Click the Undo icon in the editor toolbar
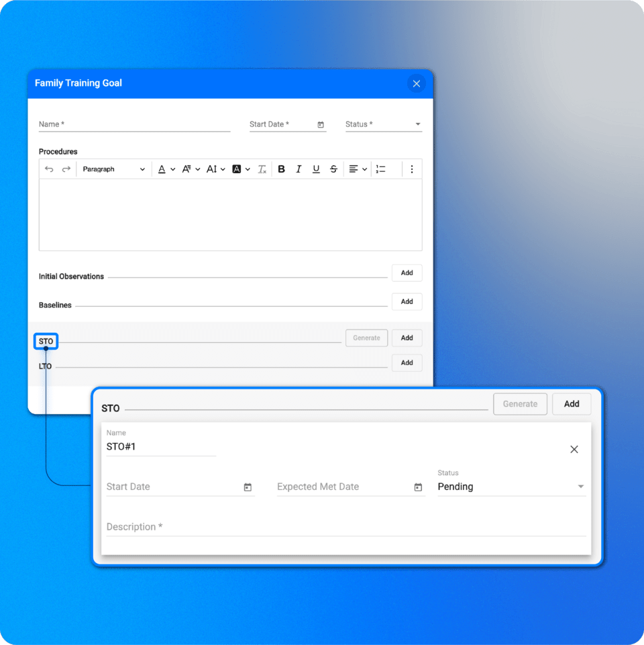644x645 pixels. [50, 168]
